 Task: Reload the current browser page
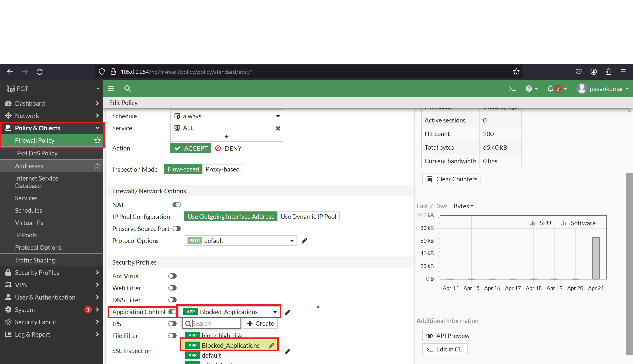pyautogui.click(x=40, y=72)
